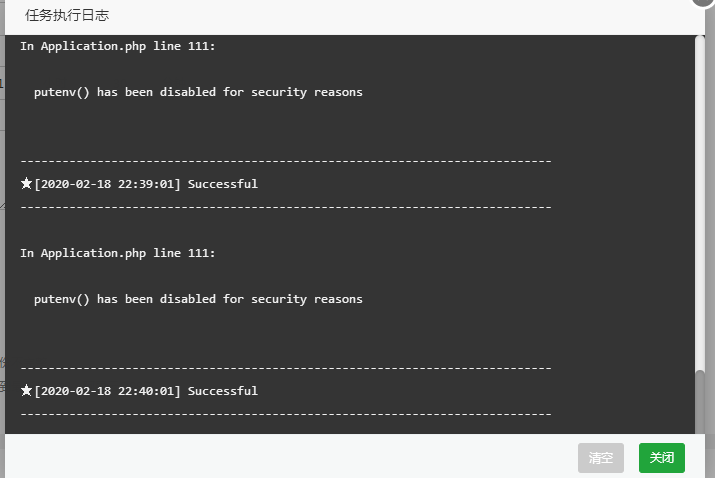Click "Successful" in the 22:40:01 entry
715x478 pixels.
click(222, 391)
